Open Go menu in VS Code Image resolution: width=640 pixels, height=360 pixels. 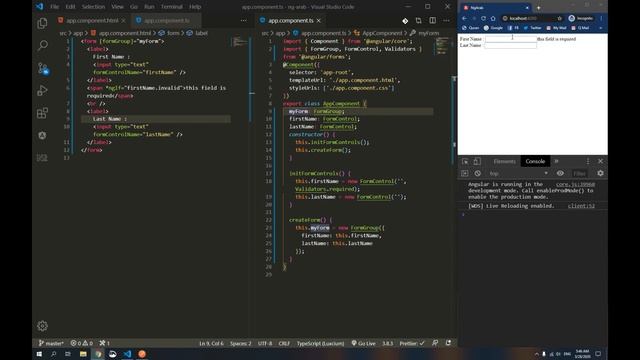pyautogui.click(x=134, y=7)
